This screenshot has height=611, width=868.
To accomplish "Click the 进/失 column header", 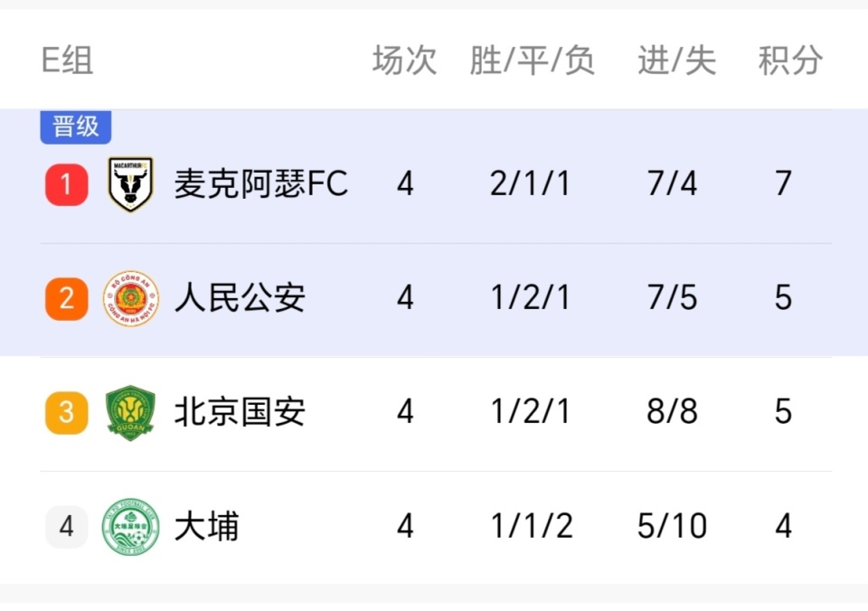I will [x=676, y=61].
